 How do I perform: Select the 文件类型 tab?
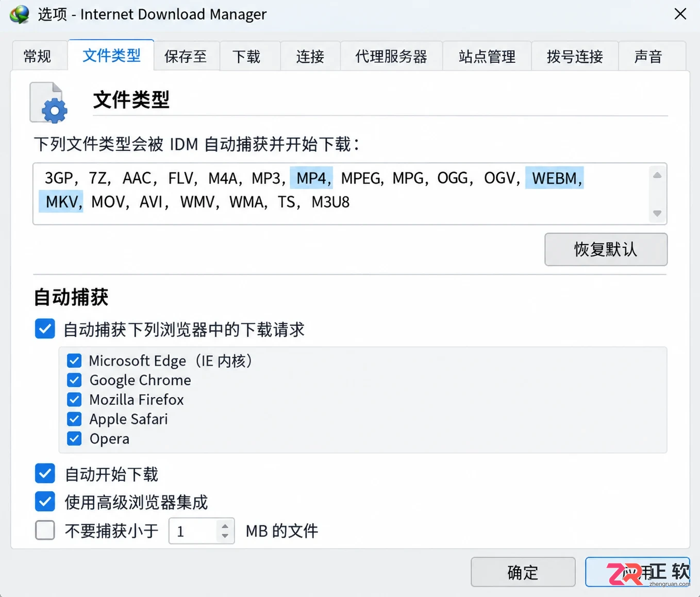click(111, 55)
